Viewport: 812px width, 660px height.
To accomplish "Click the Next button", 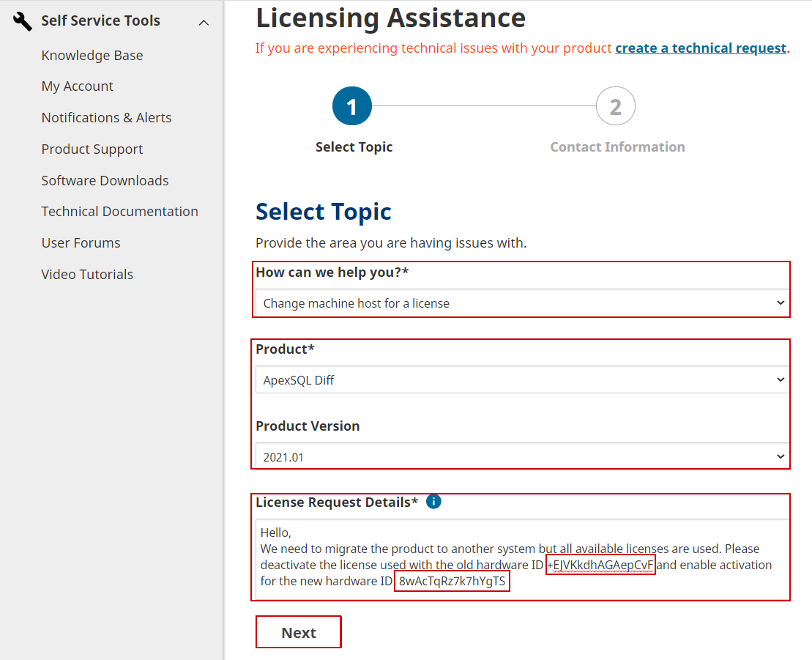I will click(299, 632).
